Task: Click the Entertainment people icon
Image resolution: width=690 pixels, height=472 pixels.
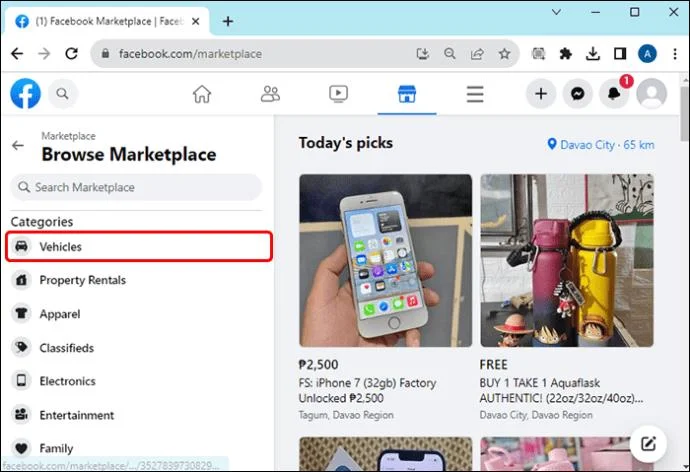Action: pyautogui.click(x=21, y=414)
